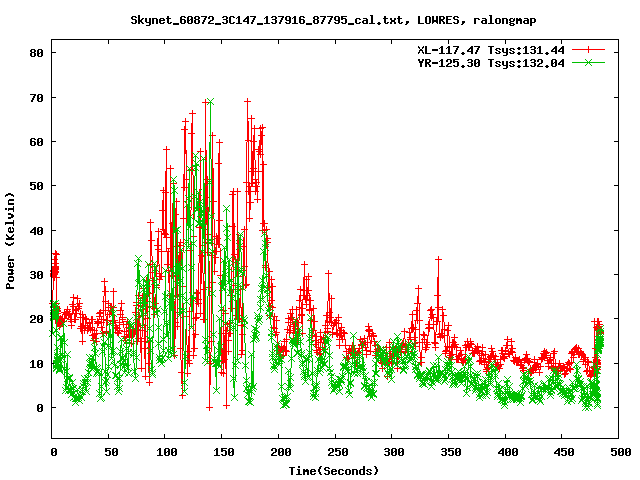Click the green YR legend line sample
The height and width of the screenshot is (480, 640).
click(x=588, y=62)
